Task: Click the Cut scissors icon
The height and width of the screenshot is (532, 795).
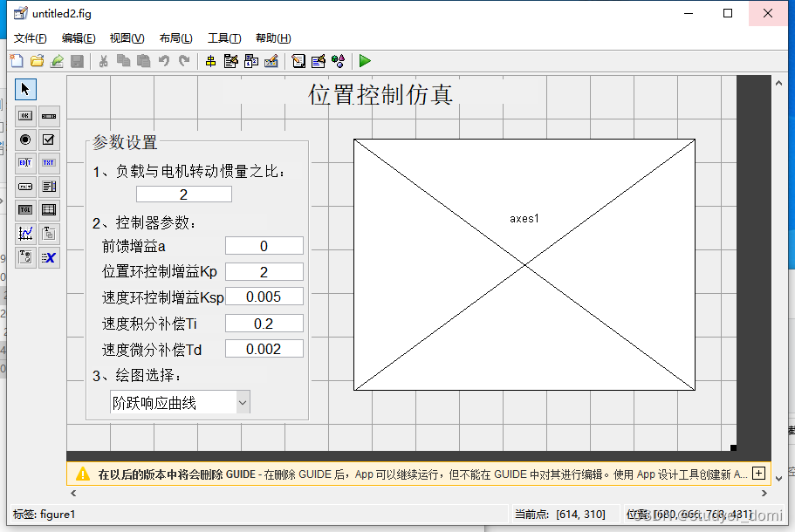Action: tap(104, 61)
